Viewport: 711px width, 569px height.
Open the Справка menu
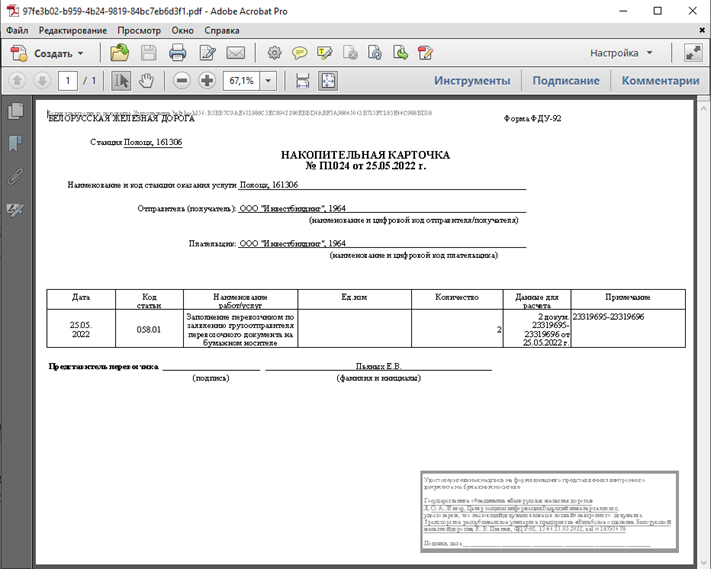222,30
